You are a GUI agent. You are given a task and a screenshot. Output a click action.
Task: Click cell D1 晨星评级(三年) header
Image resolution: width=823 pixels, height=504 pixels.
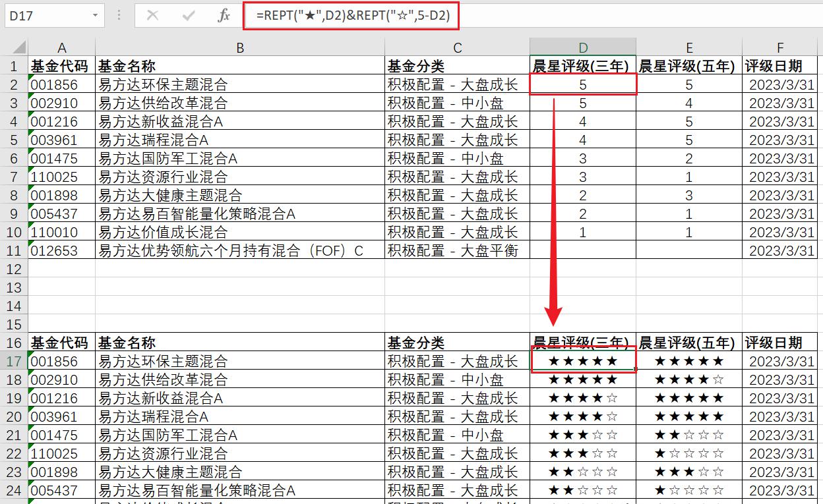point(583,66)
